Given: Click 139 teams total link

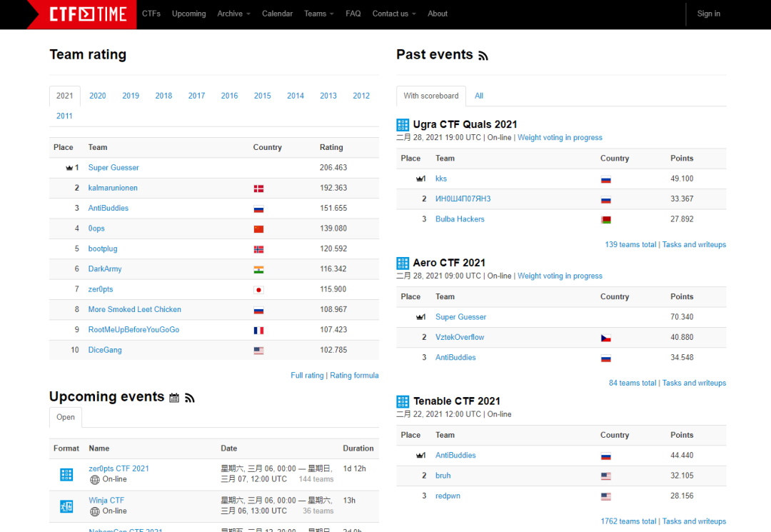Looking at the screenshot, I should 630,245.
